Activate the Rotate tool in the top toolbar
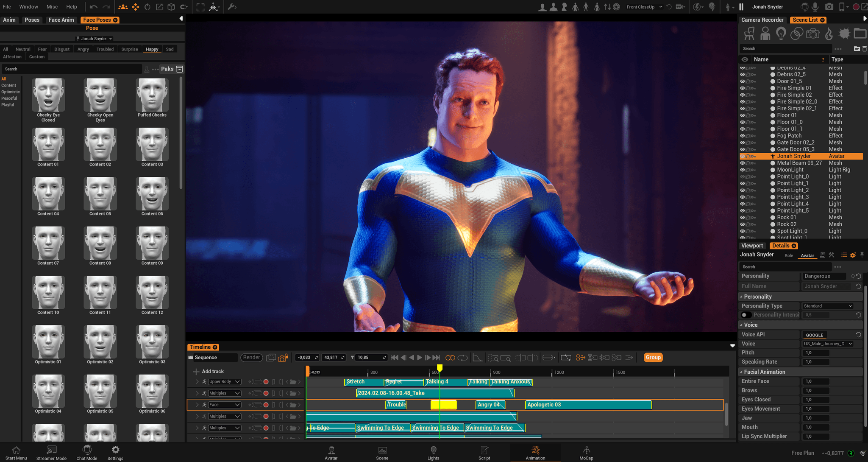The width and height of the screenshot is (868, 462). point(147,7)
